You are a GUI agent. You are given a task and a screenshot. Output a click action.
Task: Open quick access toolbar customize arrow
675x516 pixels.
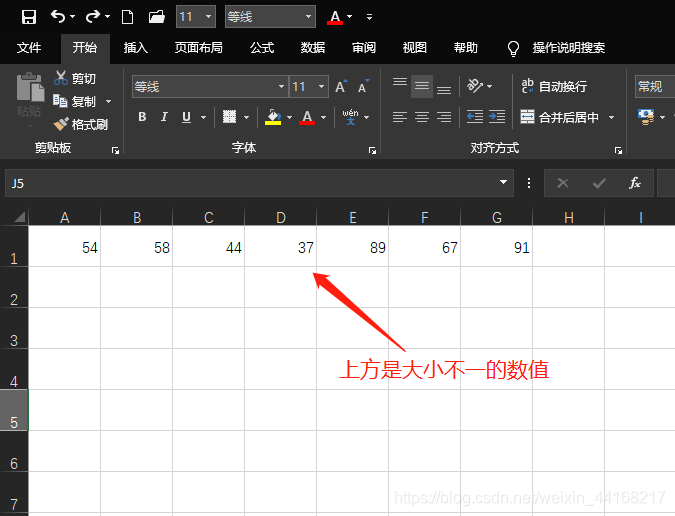click(369, 17)
